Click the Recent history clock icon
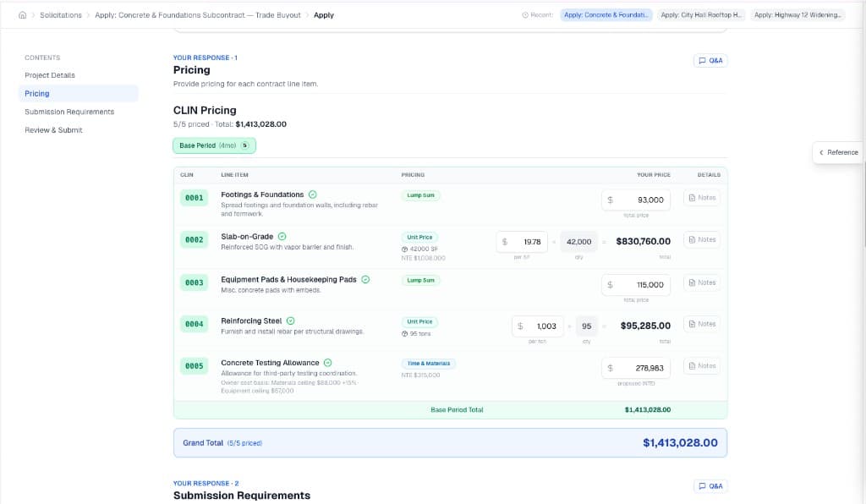 pyautogui.click(x=524, y=15)
